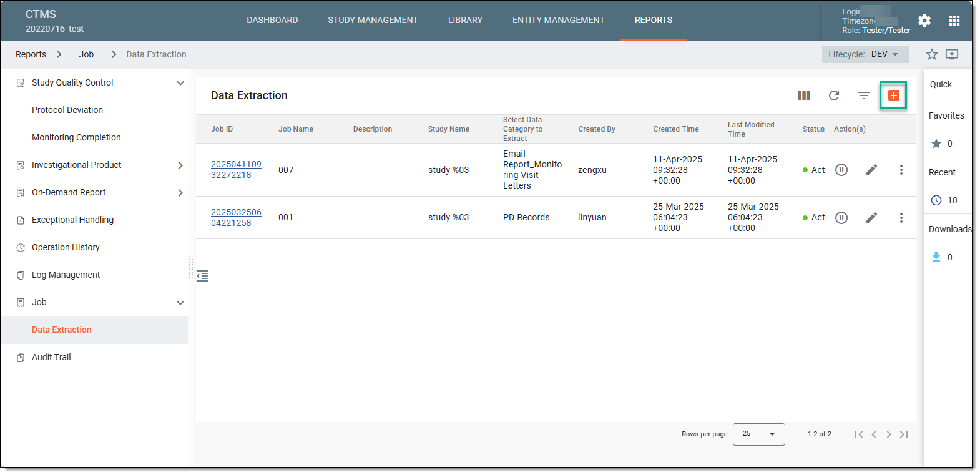The width and height of the screenshot is (980, 475).
Task: Open the STUDY MANAGEMENT tab
Action: 373,20
